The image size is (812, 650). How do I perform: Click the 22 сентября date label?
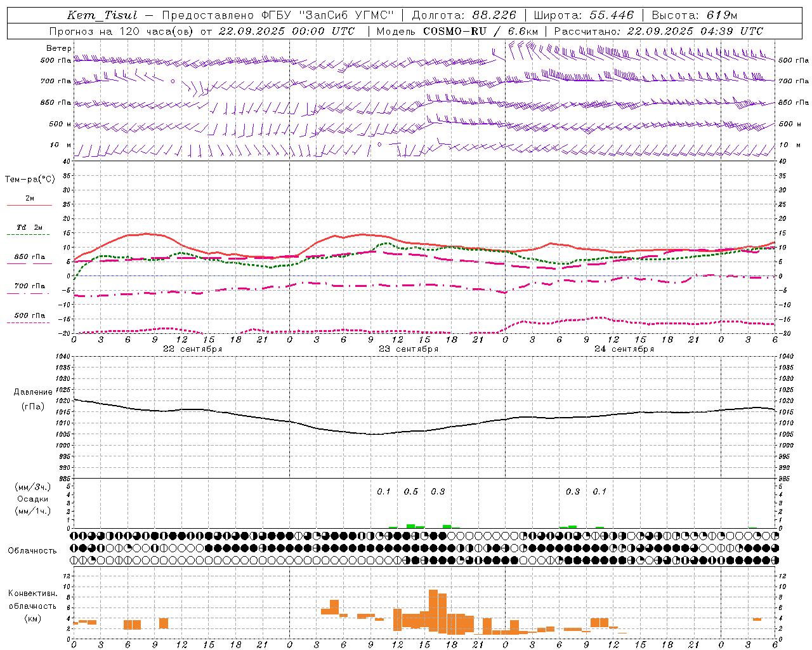coord(192,349)
